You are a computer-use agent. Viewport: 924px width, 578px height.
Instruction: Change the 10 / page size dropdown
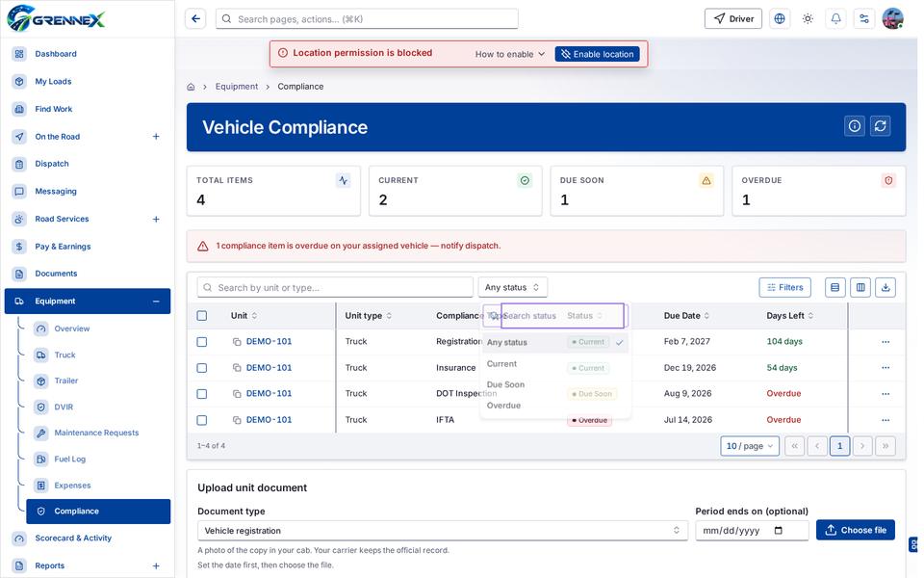click(x=750, y=446)
